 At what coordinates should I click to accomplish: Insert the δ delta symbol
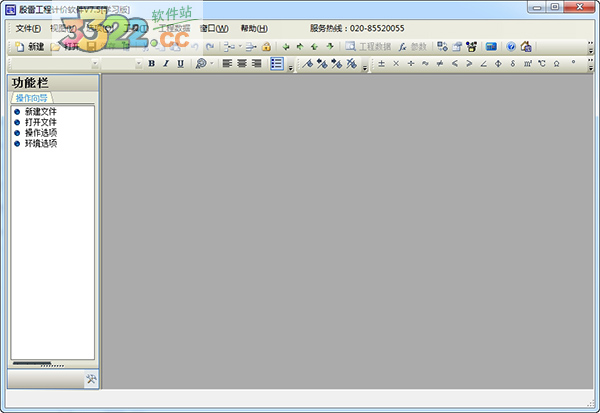pyautogui.click(x=513, y=64)
